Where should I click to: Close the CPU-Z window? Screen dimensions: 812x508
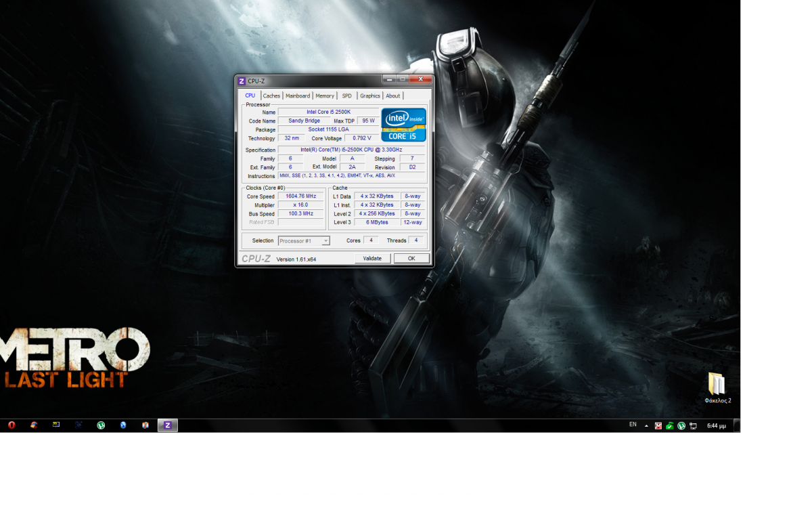(x=420, y=79)
